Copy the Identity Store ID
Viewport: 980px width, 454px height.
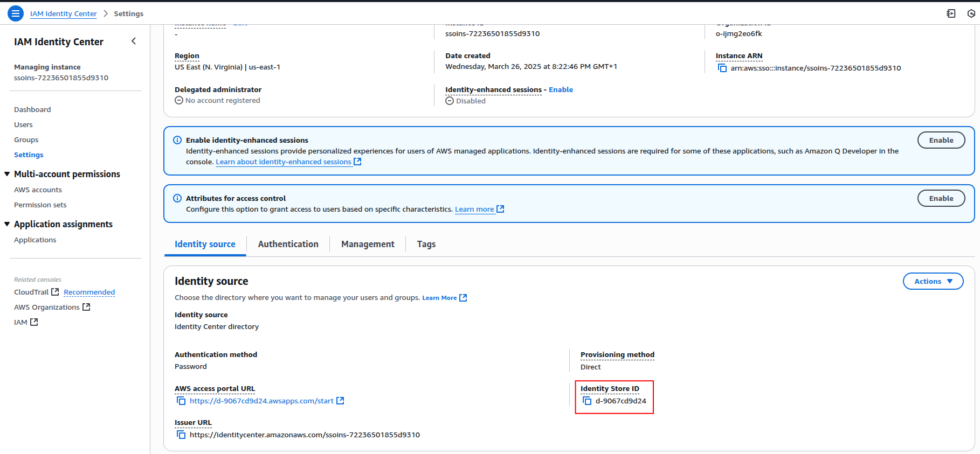coord(587,401)
